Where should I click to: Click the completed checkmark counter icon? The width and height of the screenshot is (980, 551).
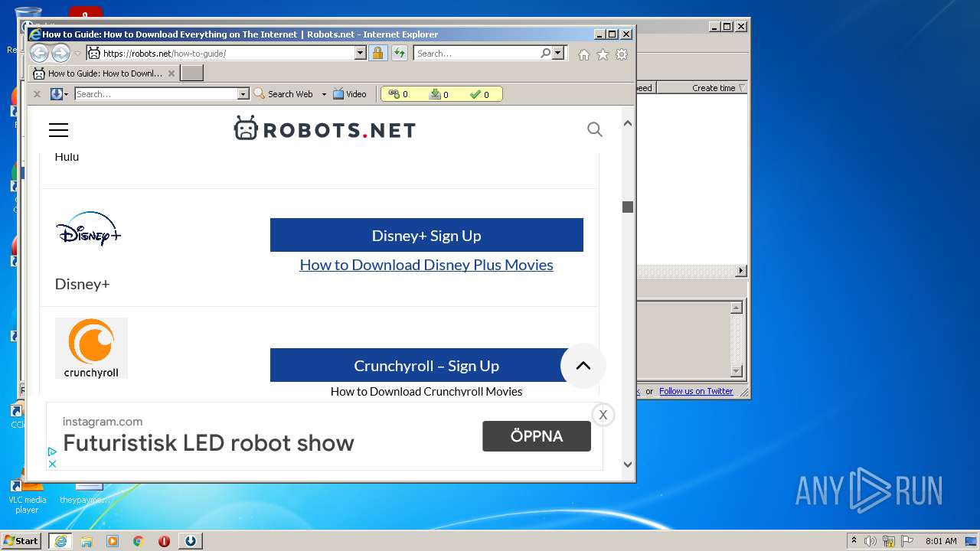475,94
